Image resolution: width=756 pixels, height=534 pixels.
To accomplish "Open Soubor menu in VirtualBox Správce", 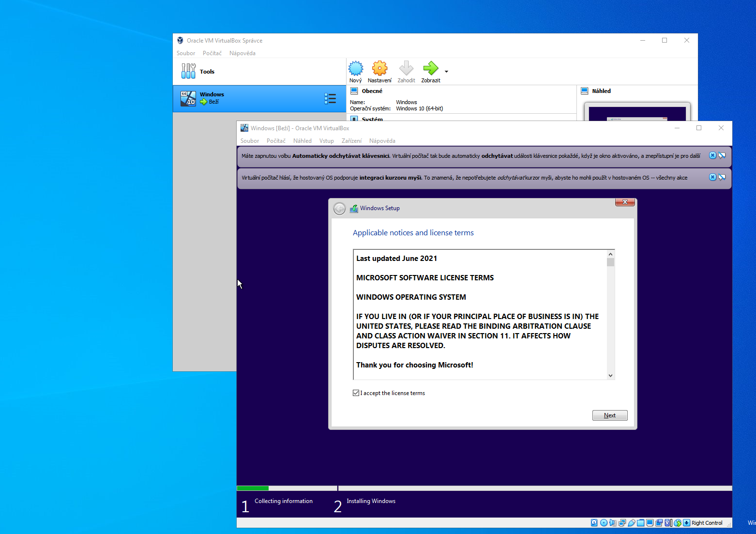I will (186, 53).
